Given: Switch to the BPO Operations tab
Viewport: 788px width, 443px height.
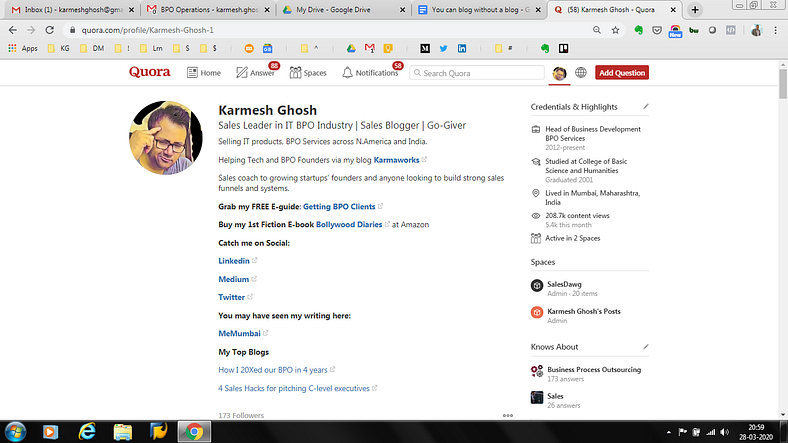Looking at the screenshot, I should pos(209,10).
